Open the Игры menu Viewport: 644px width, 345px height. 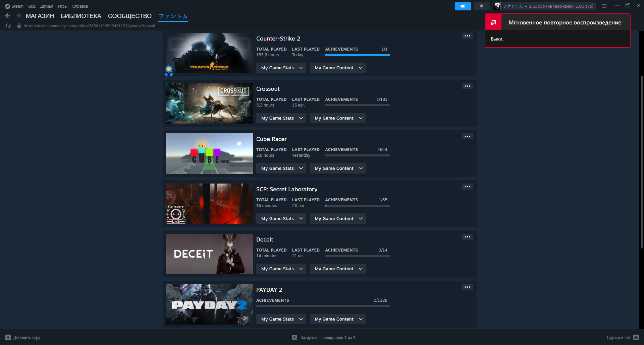62,6
